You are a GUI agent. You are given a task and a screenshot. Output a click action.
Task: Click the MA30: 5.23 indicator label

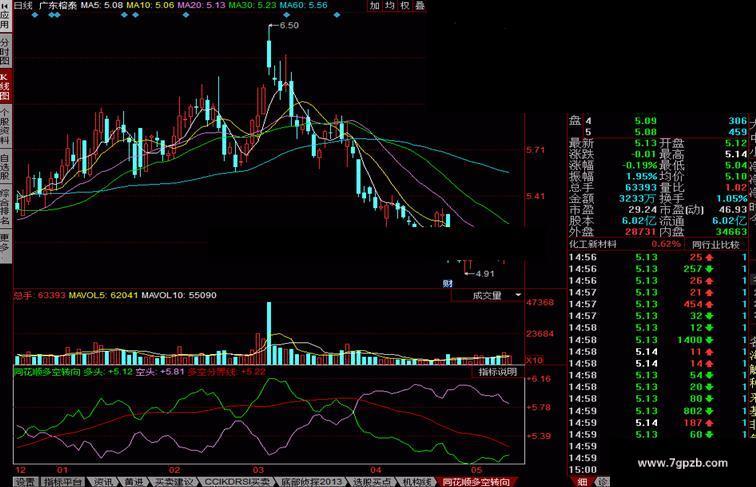[x=252, y=5]
